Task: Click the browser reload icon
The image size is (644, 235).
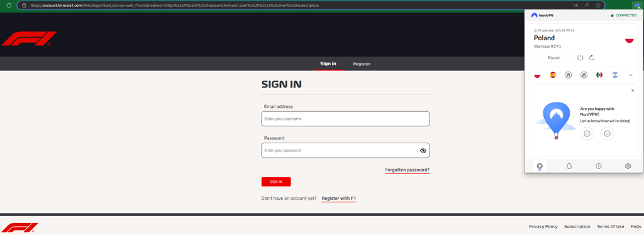Action: click(x=9, y=5)
